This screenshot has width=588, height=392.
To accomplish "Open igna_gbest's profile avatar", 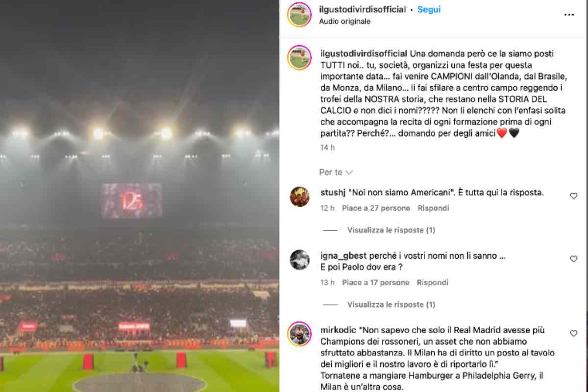I will click(299, 260).
